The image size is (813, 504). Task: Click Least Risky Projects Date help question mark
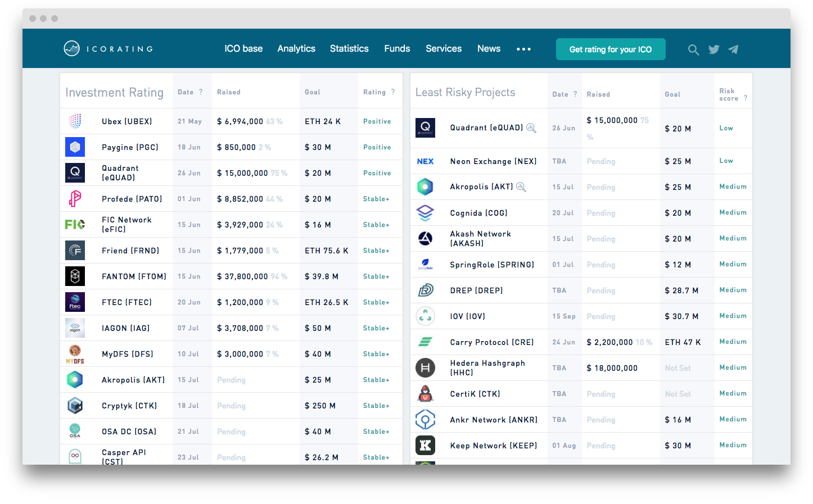pyautogui.click(x=575, y=94)
